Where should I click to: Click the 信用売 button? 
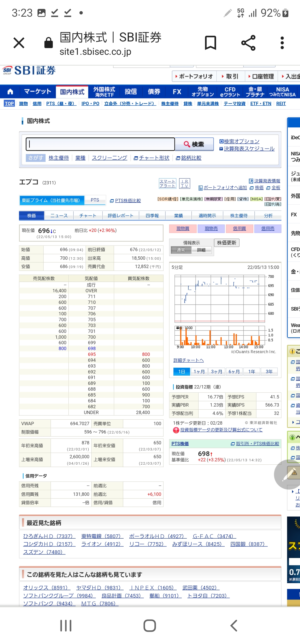[268, 229]
